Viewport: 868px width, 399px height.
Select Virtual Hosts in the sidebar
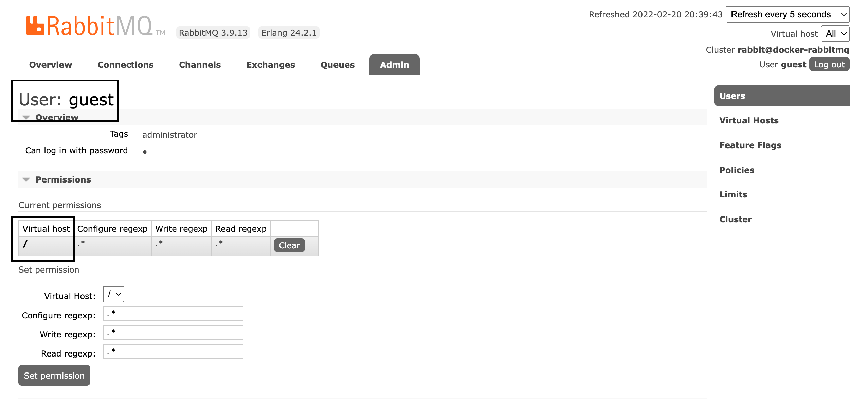tap(748, 120)
